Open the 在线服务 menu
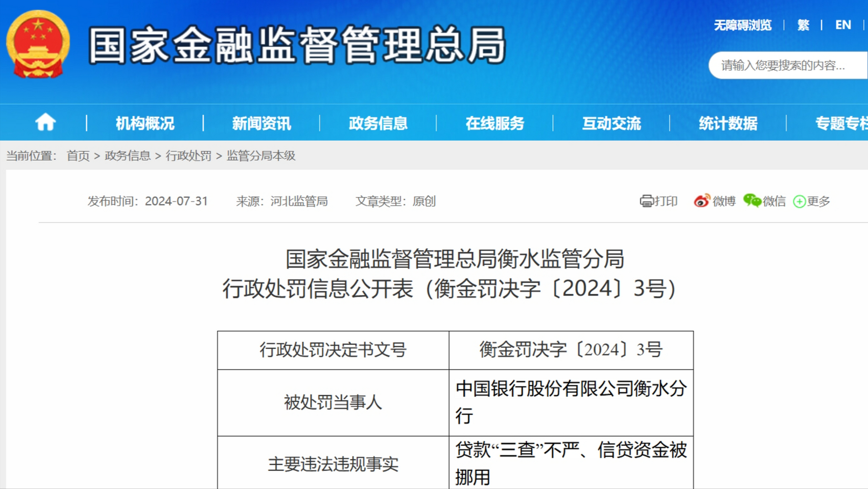This screenshot has width=868, height=489. 495,123
